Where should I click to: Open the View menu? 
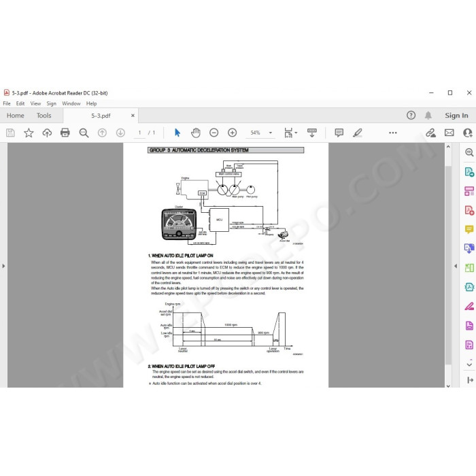(x=35, y=103)
